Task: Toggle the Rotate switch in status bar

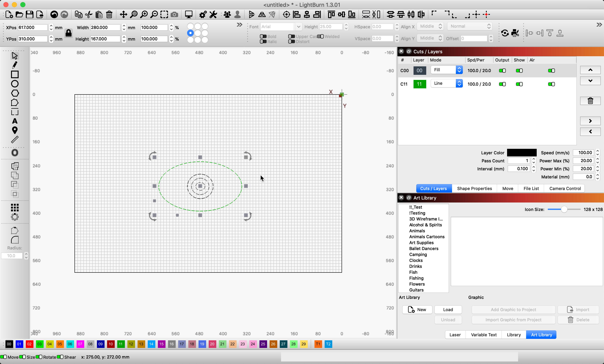Action: point(39,357)
